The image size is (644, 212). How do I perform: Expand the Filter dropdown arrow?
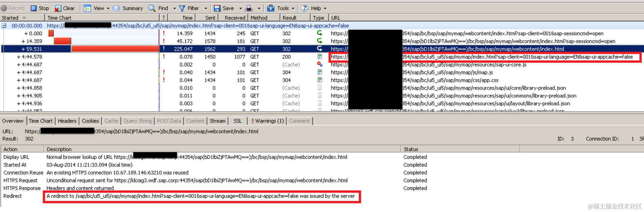206,8
